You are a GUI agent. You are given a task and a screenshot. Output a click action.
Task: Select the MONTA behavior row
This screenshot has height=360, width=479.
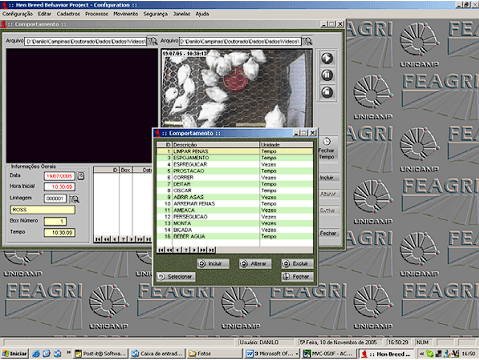(x=235, y=223)
